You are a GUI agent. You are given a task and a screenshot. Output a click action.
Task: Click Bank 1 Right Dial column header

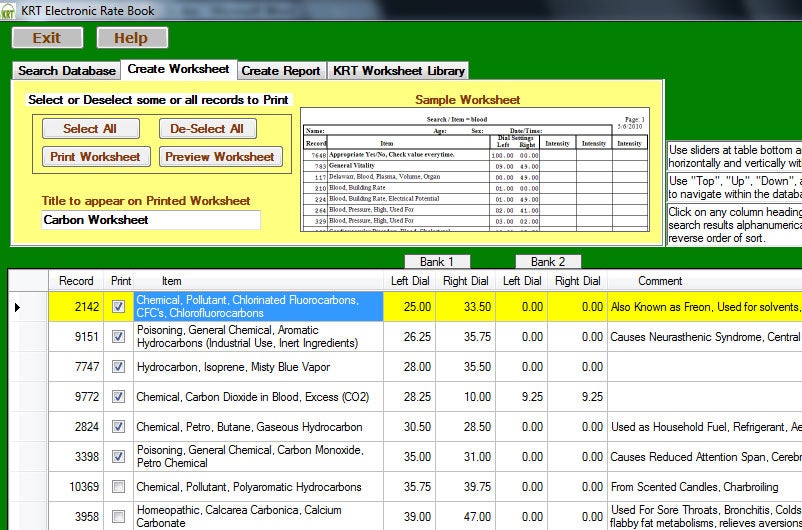coord(465,281)
